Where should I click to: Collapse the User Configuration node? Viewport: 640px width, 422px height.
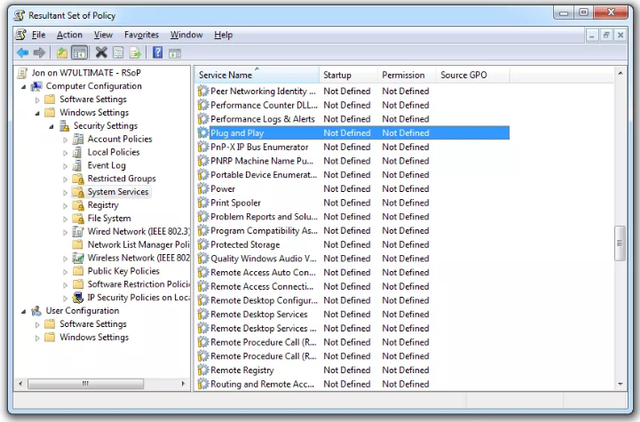point(24,311)
